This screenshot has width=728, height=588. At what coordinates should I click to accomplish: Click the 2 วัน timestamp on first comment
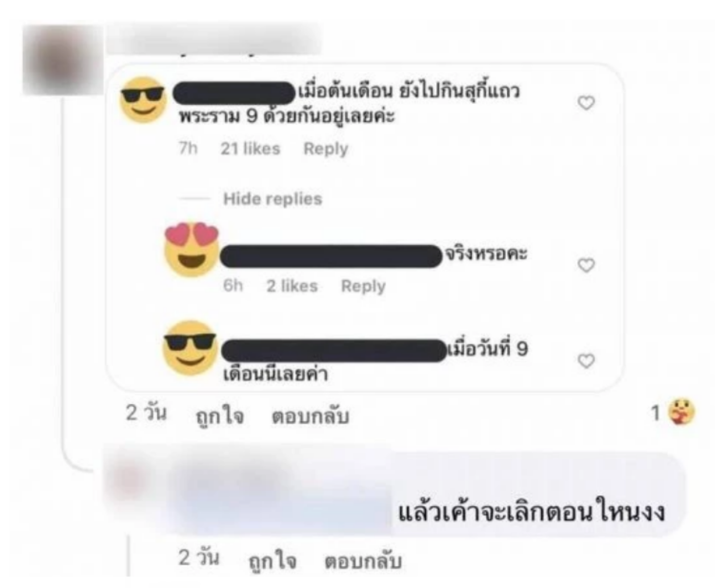pos(147,413)
